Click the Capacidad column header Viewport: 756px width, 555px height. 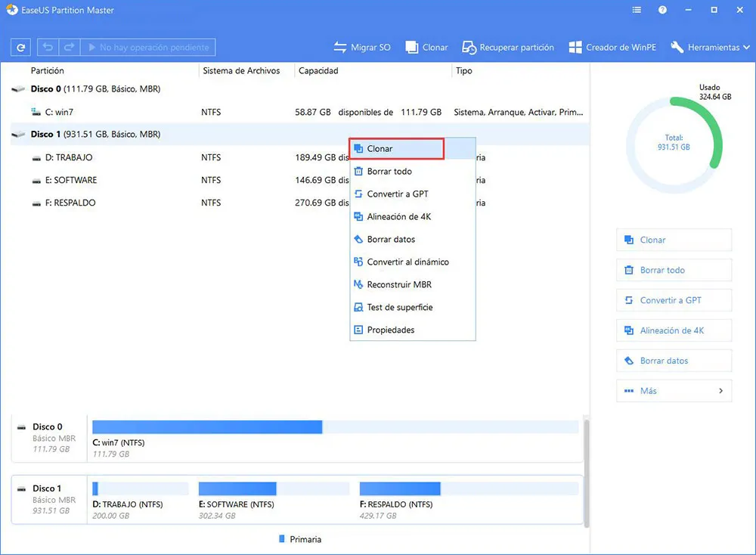point(318,70)
